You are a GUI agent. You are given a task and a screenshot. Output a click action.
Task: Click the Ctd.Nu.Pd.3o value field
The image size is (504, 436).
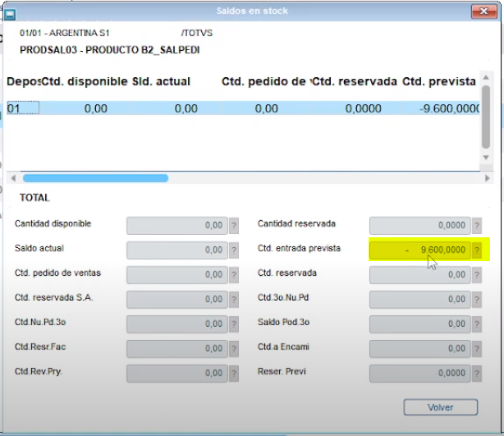click(x=177, y=324)
